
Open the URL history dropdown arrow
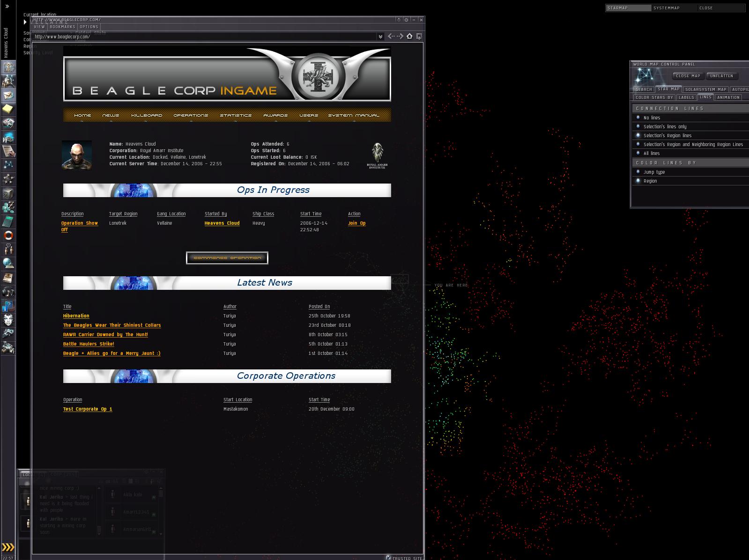pos(380,37)
